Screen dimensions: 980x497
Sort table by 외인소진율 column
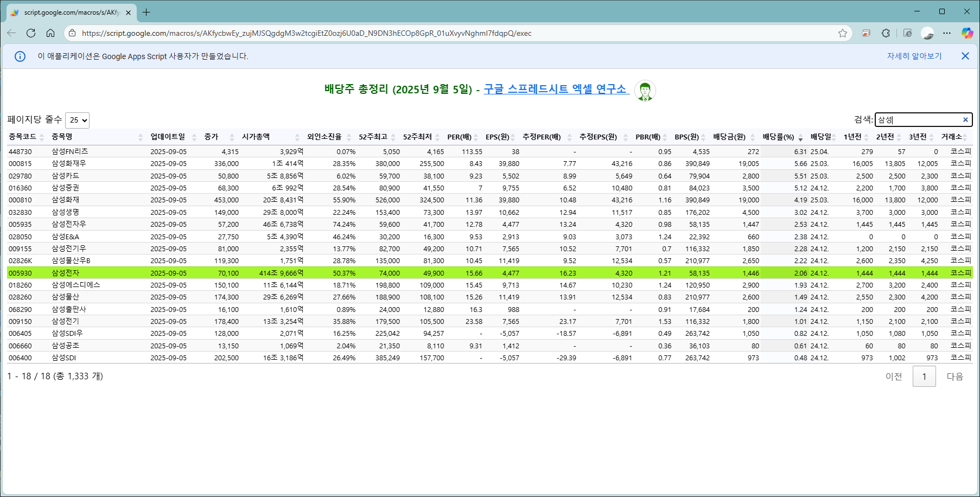point(329,137)
